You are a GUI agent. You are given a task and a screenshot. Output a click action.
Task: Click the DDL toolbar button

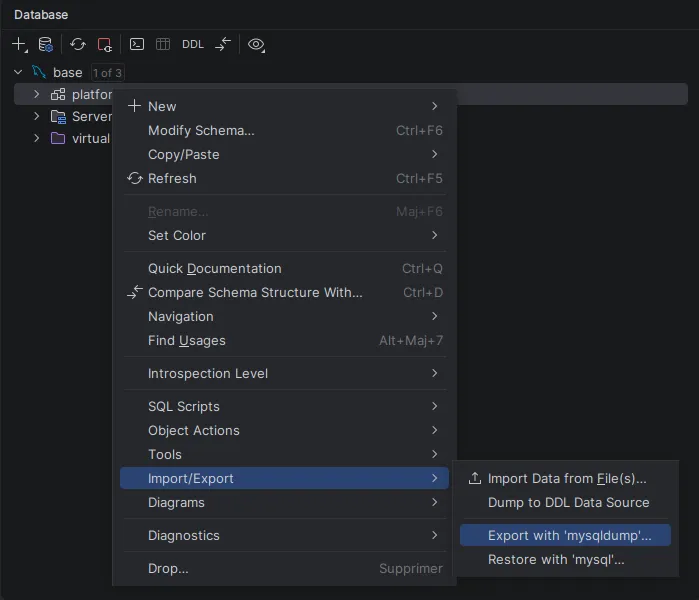tap(193, 44)
